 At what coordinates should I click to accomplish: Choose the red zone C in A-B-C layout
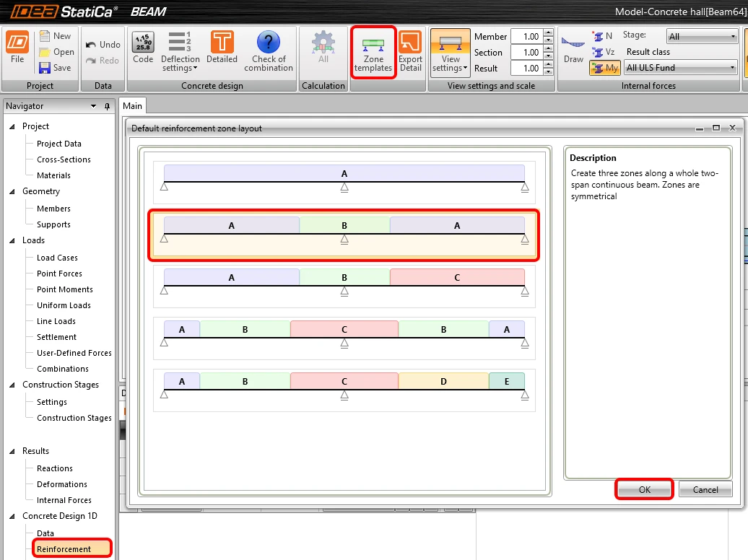(x=457, y=277)
